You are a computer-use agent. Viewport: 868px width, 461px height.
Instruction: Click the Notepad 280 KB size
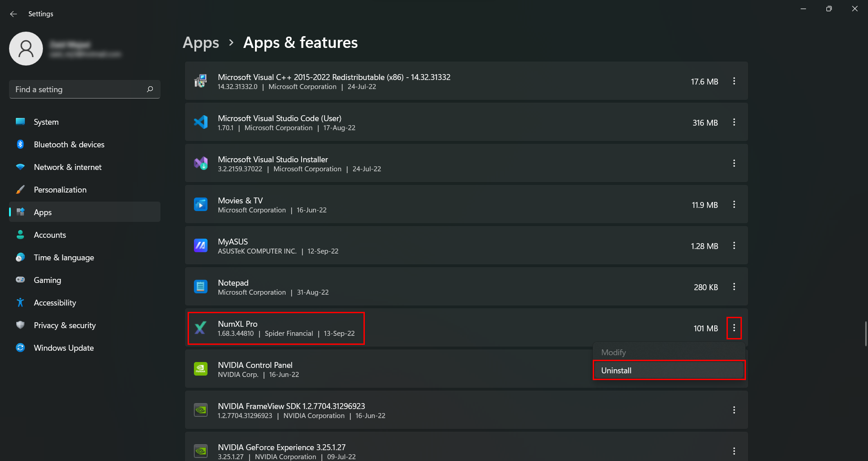tap(706, 287)
